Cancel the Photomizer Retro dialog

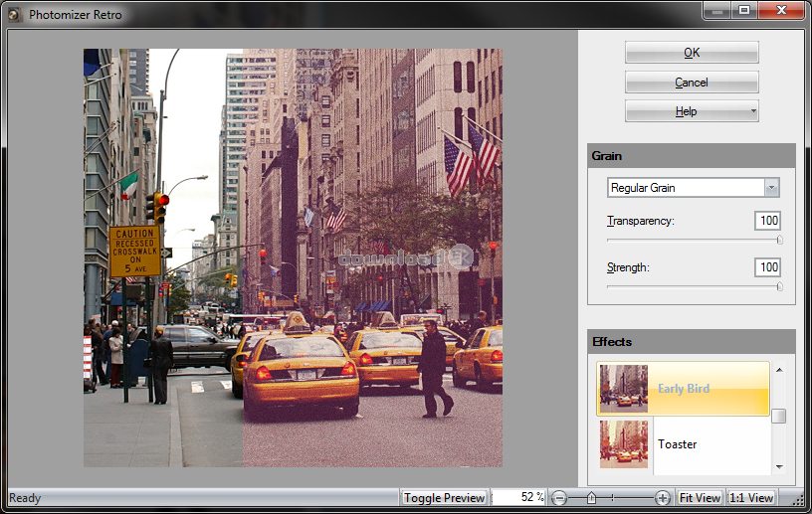coord(692,82)
